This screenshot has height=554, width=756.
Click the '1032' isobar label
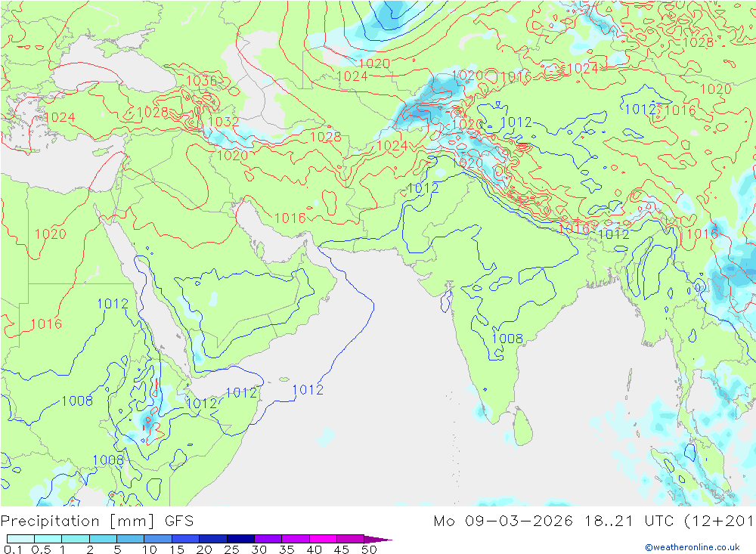[x=223, y=122]
